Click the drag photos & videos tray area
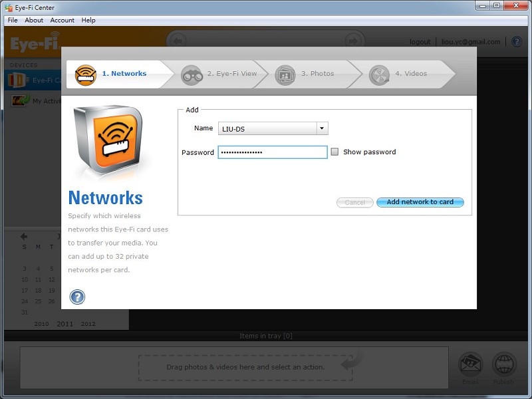Viewport: 532px width, 399px height. 245,367
